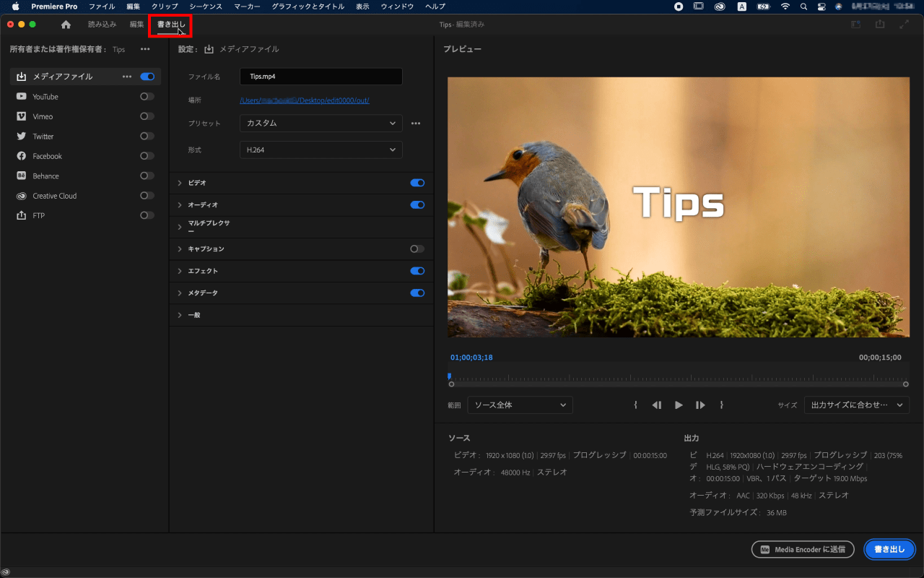This screenshot has height=578, width=924.
Task: Select the Facebook destination icon
Action: point(21,156)
